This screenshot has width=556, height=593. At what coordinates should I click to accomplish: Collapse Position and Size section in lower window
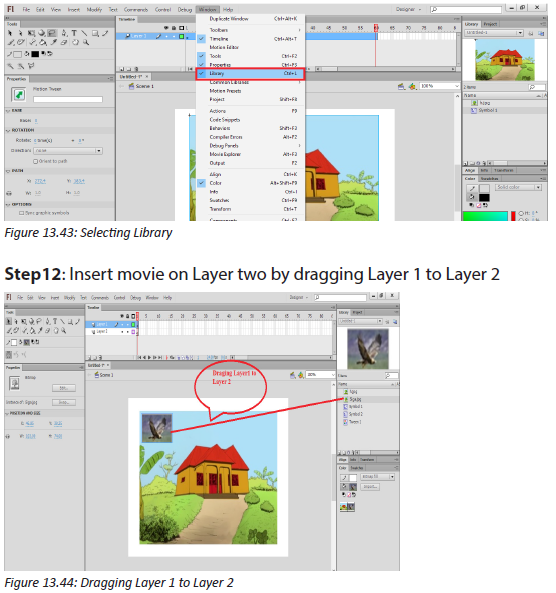click(7, 413)
